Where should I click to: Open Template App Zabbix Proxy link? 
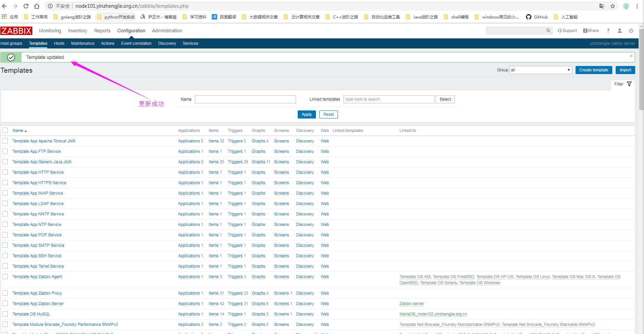[37, 293]
